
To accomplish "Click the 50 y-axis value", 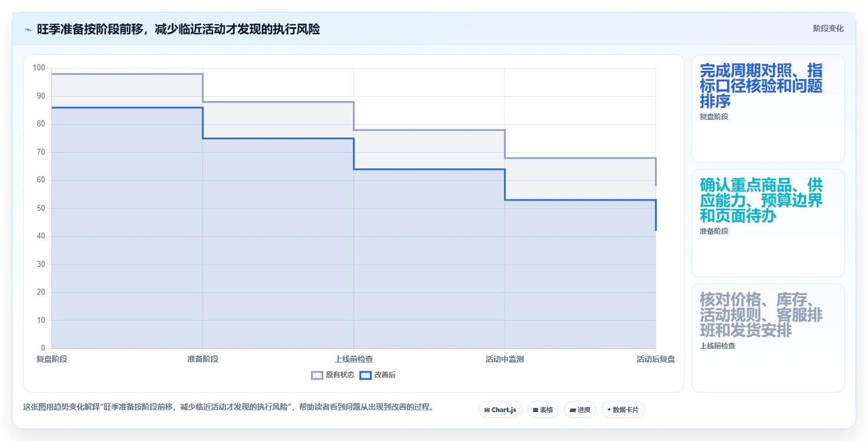I will [41, 208].
